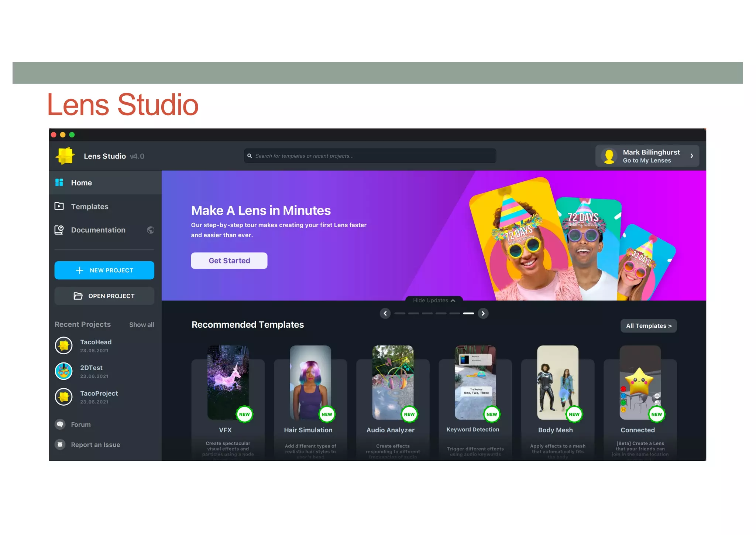
Task: Click the NEW badge on VFX template
Action: [x=244, y=414]
